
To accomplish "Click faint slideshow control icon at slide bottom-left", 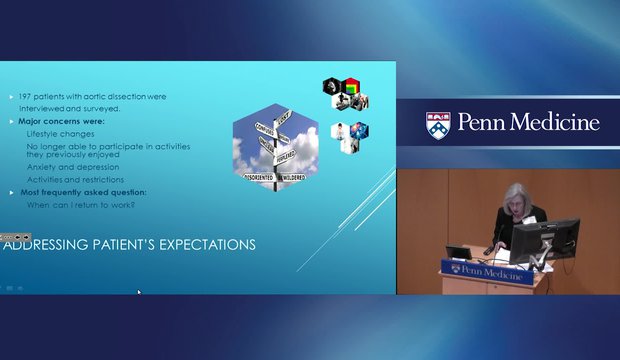I will (9, 288).
